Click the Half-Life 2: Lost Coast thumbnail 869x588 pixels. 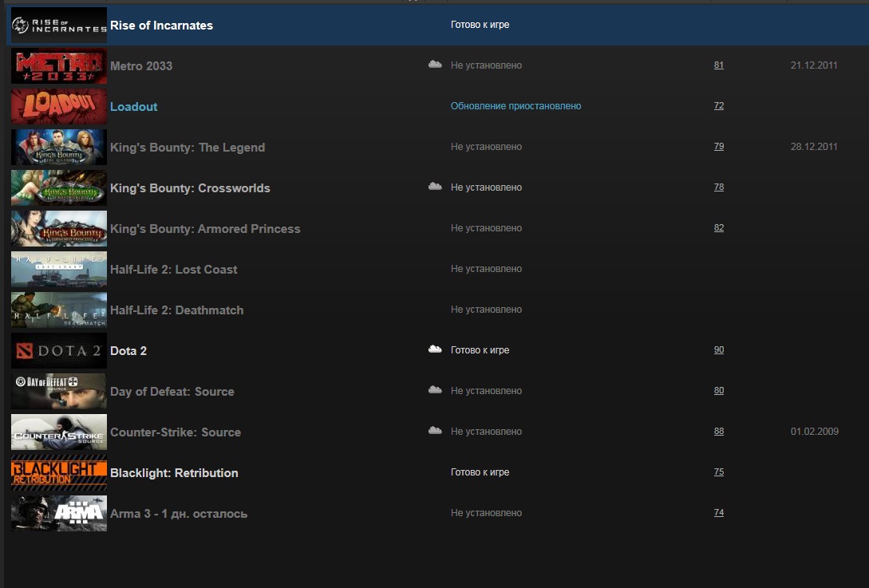(x=59, y=270)
